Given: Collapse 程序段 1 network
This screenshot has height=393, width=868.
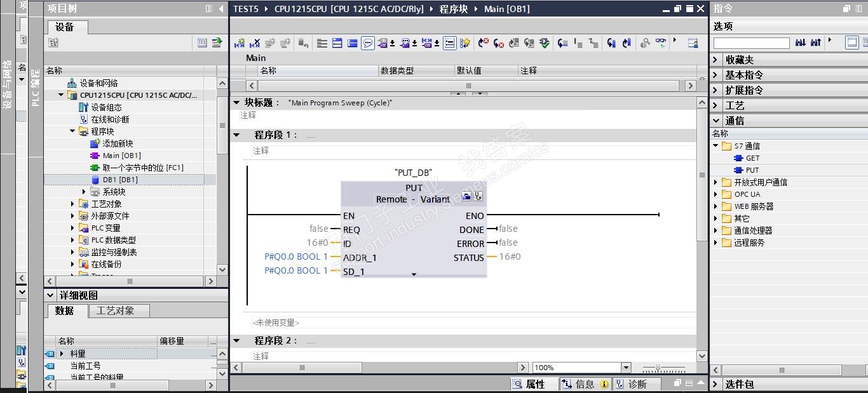Looking at the screenshot, I should point(236,135).
